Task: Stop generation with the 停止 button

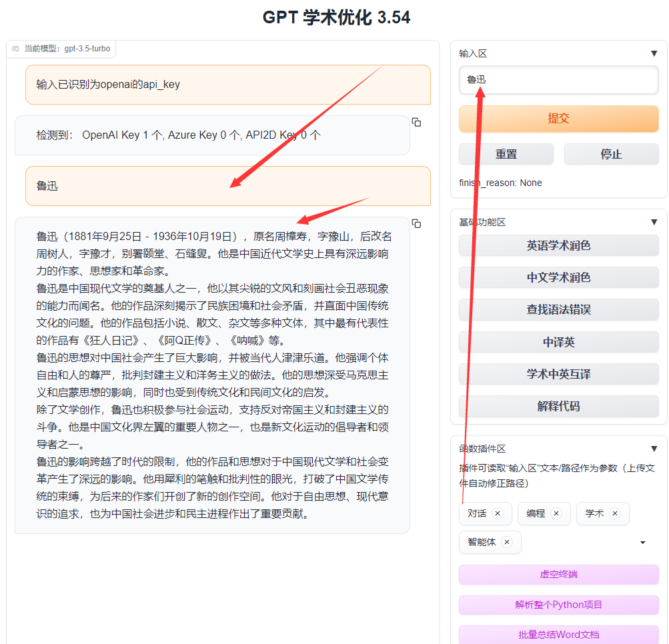Action: click(x=611, y=154)
